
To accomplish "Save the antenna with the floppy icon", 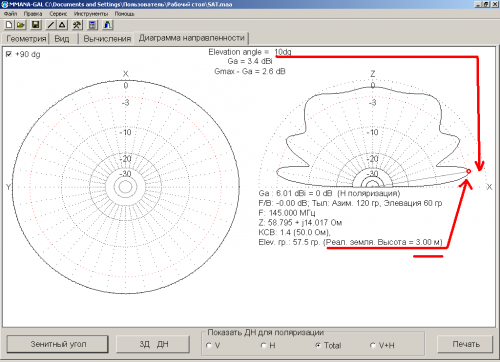I will tap(36, 25).
